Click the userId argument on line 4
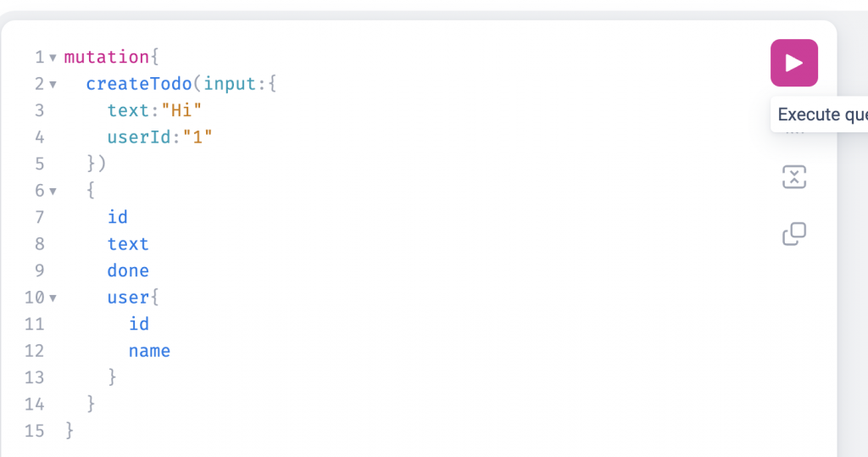This screenshot has width=868, height=457. coord(140,137)
